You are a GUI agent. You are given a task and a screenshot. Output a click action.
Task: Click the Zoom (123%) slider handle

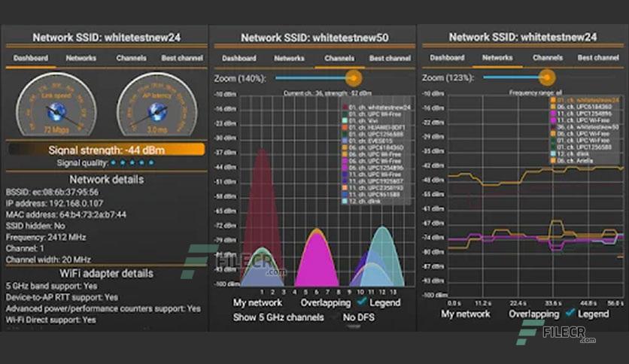pyautogui.click(x=547, y=77)
